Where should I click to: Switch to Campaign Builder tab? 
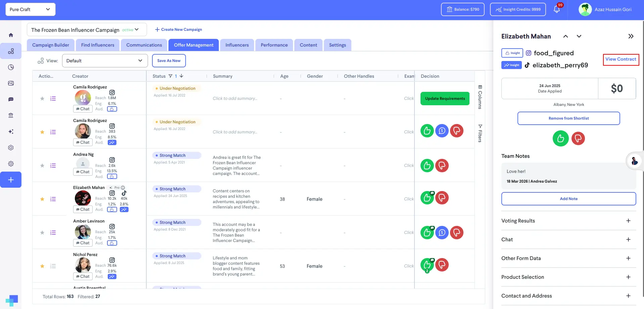[51, 45]
